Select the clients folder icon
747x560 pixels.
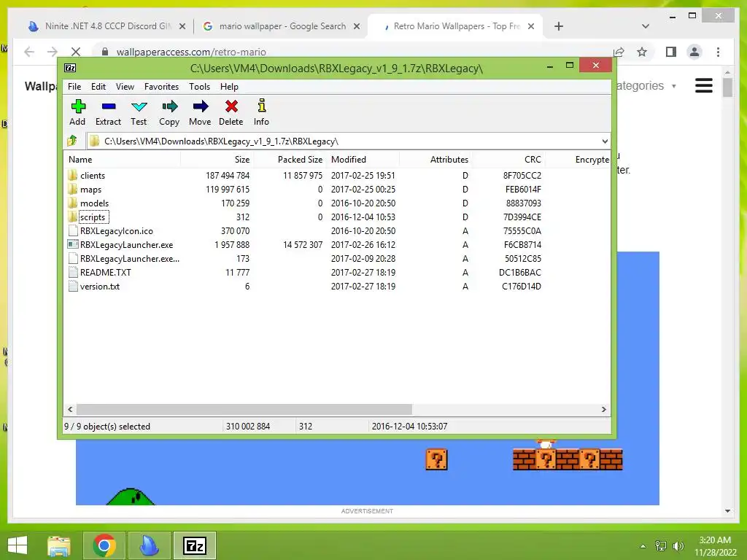pos(72,175)
